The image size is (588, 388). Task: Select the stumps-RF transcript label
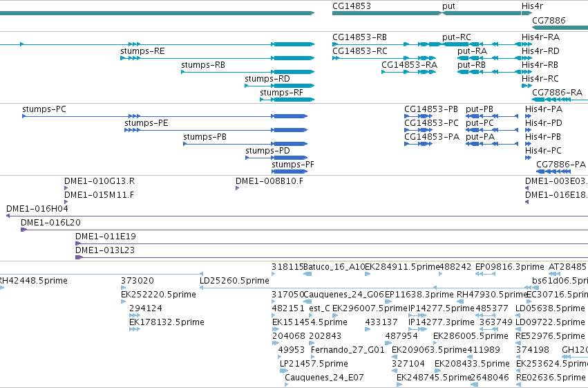coord(281,93)
